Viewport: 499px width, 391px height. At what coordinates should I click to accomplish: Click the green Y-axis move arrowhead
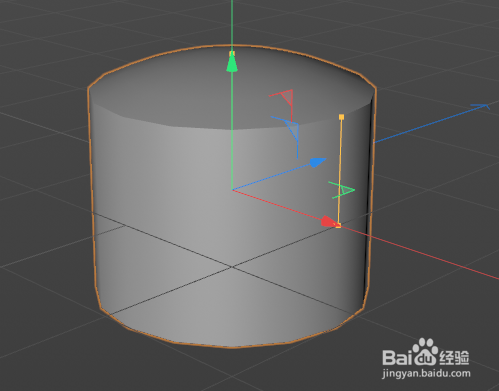pos(232,63)
